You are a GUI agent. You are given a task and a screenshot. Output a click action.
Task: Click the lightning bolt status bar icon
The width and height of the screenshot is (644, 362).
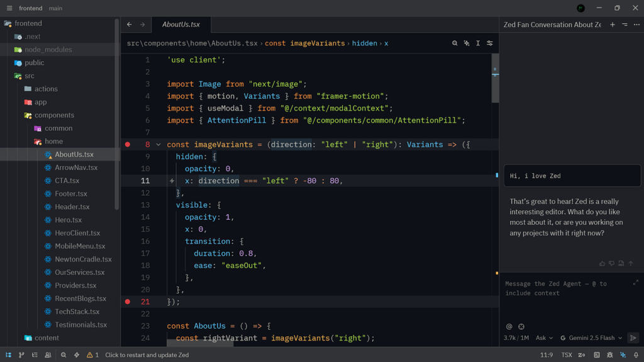click(76, 355)
